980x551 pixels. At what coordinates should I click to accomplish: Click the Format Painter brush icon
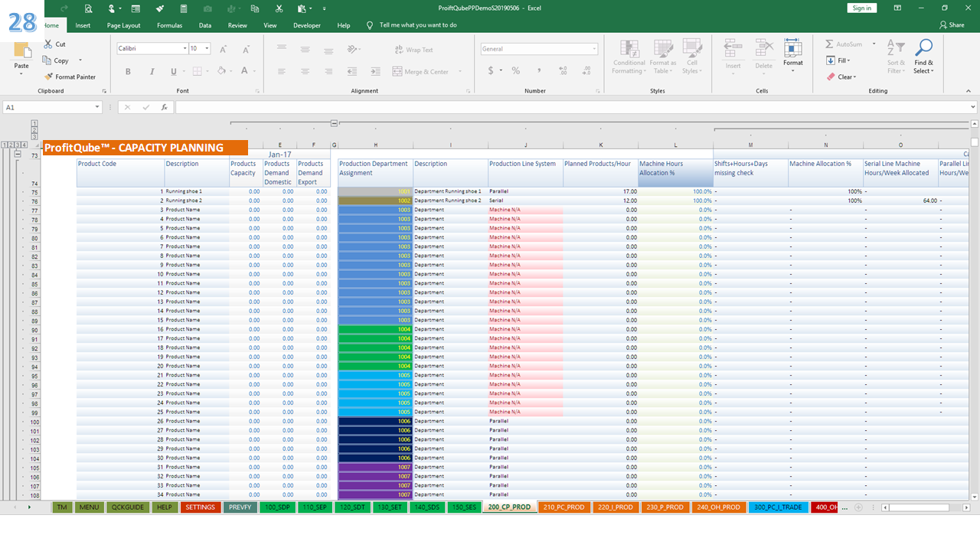(49, 77)
